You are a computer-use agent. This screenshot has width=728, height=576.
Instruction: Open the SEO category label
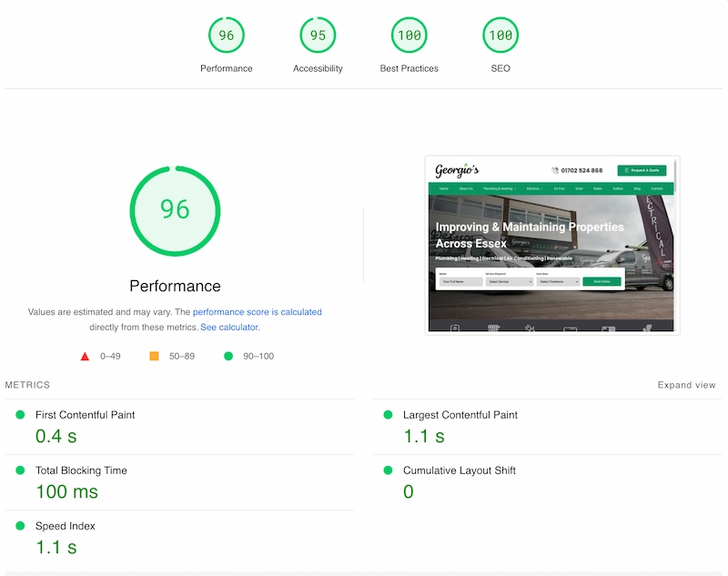click(500, 68)
